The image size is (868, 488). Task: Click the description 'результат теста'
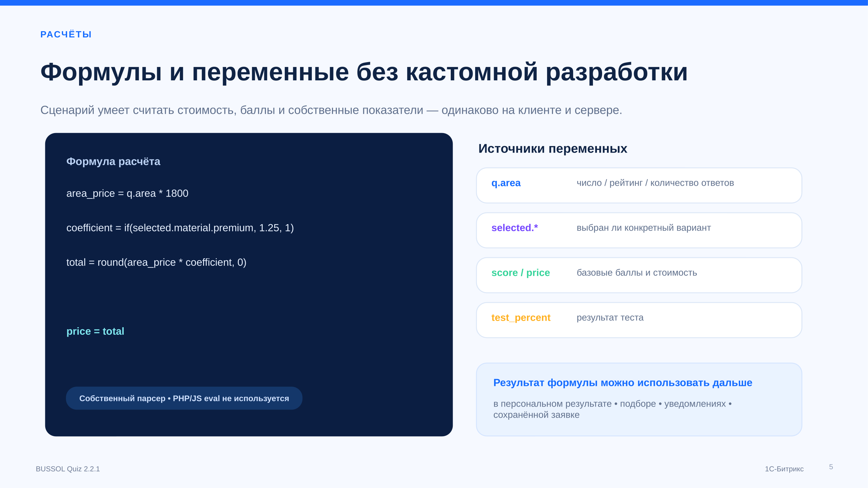(610, 318)
